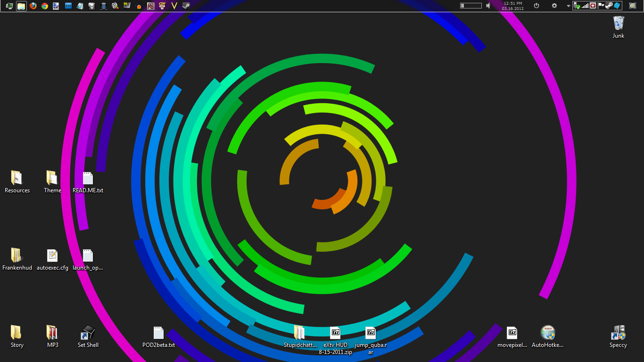Launch Fraps with the yellow 99 monitor icon
Image resolution: width=644 pixels, height=362 pixels.
(x=127, y=6)
